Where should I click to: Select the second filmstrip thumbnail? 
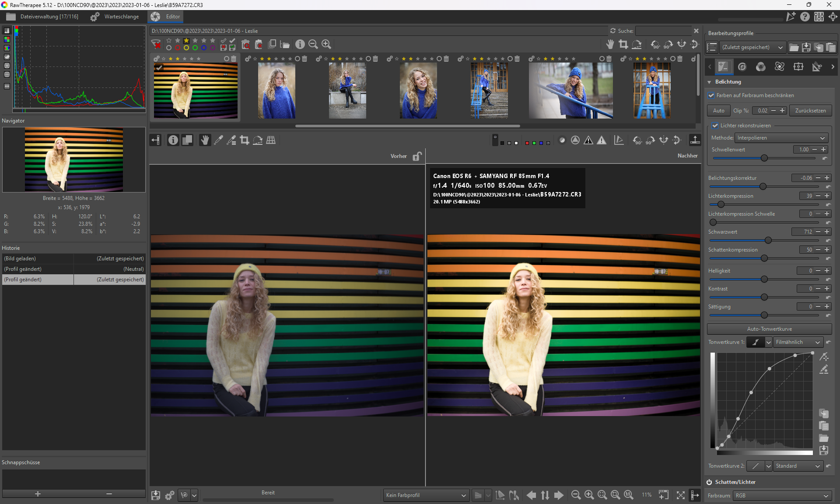pos(276,91)
